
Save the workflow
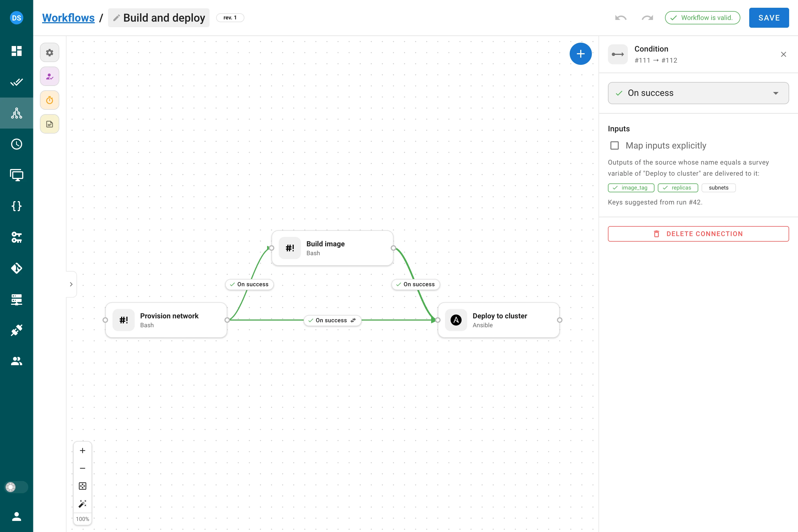[x=769, y=18]
